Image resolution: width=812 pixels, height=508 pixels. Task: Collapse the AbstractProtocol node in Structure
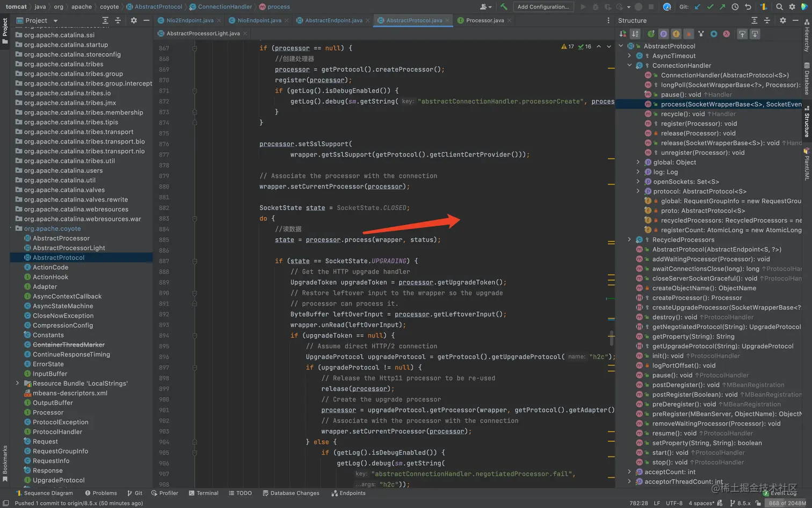coord(621,46)
